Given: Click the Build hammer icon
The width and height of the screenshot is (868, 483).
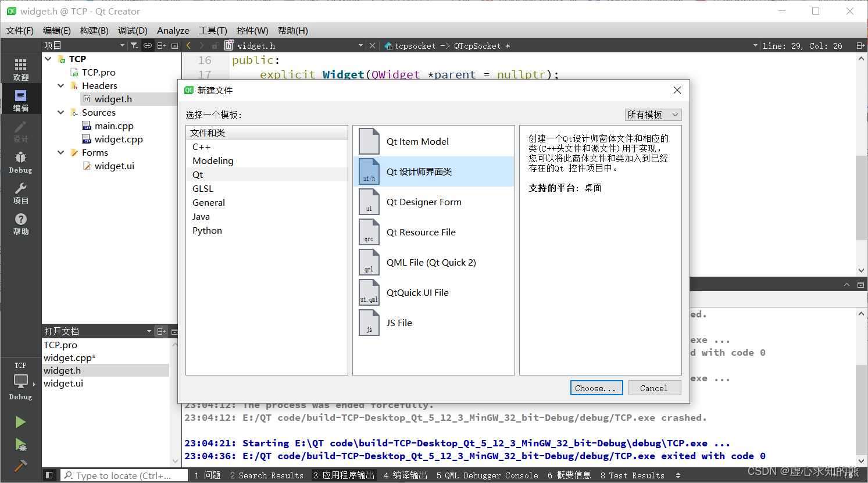Looking at the screenshot, I should [x=20, y=466].
